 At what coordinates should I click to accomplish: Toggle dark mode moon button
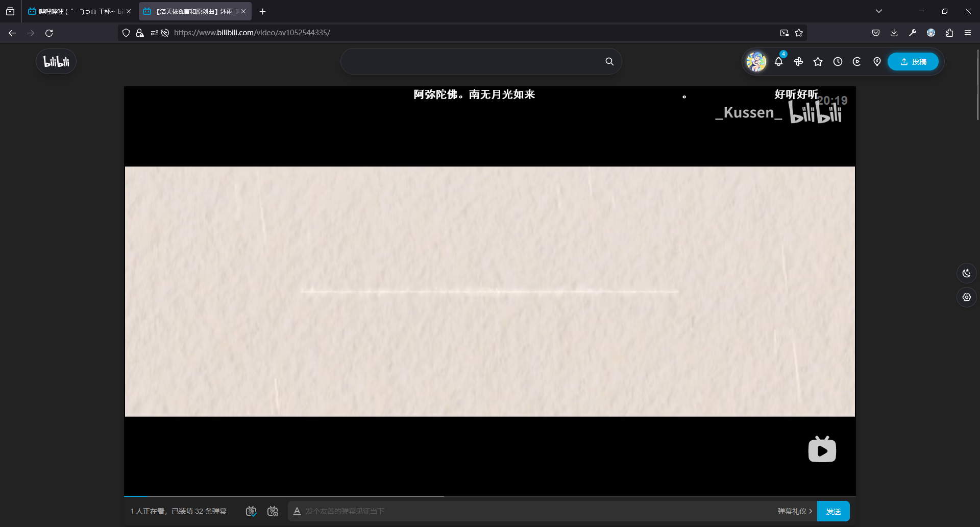966,273
